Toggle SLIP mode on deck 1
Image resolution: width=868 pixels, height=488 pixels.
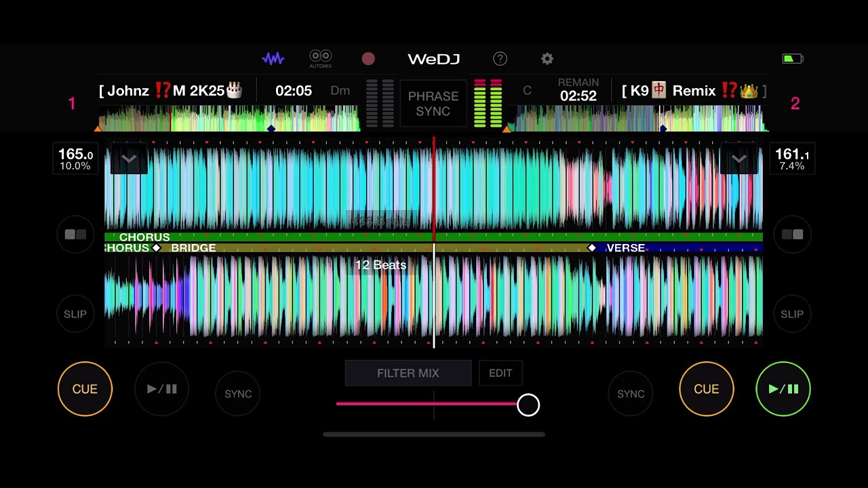(x=75, y=314)
